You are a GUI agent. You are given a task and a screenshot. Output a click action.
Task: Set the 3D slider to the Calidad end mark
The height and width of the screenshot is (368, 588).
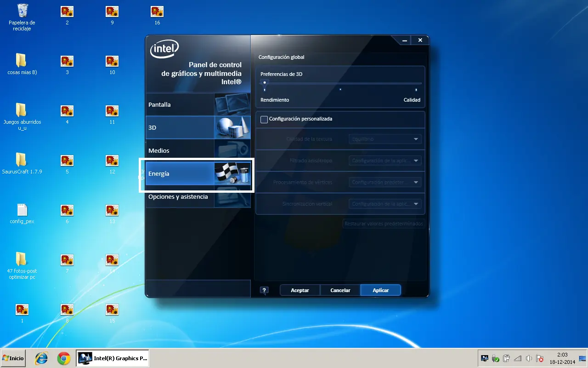416,89
